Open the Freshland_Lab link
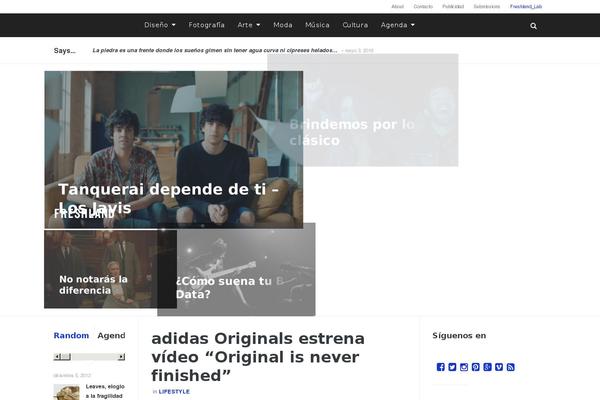Screen dimensions: 600x400 [x=526, y=7]
